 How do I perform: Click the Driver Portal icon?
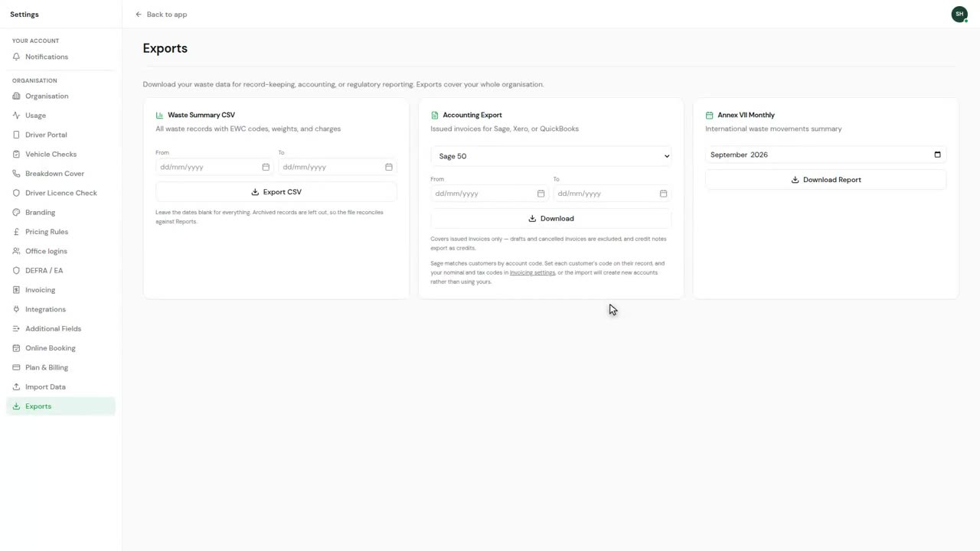(16, 135)
